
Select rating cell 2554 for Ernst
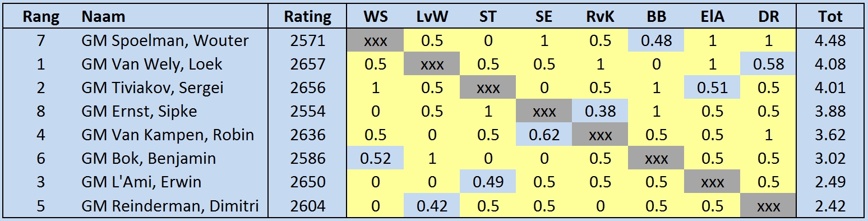[x=308, y=111]
